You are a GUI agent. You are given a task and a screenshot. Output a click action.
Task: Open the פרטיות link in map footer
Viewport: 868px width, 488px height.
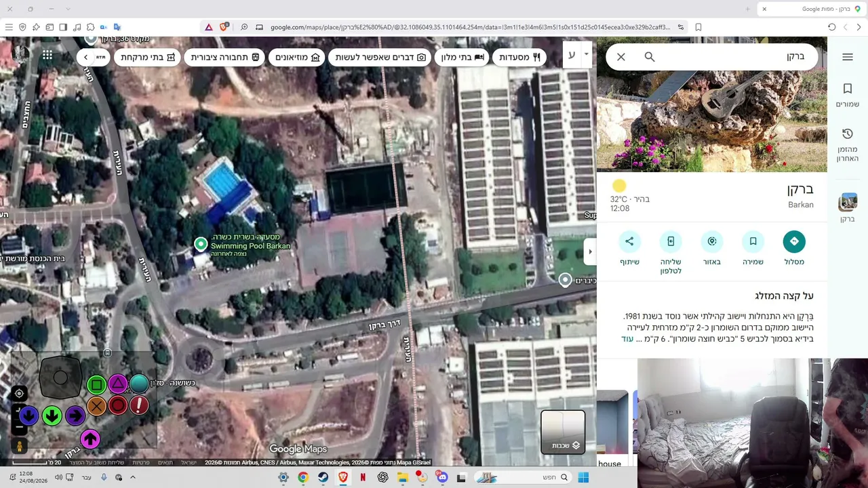[141, 463]
